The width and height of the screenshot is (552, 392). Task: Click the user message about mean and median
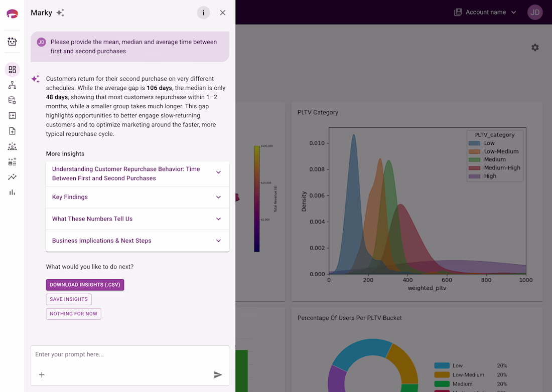click(129, 47)
